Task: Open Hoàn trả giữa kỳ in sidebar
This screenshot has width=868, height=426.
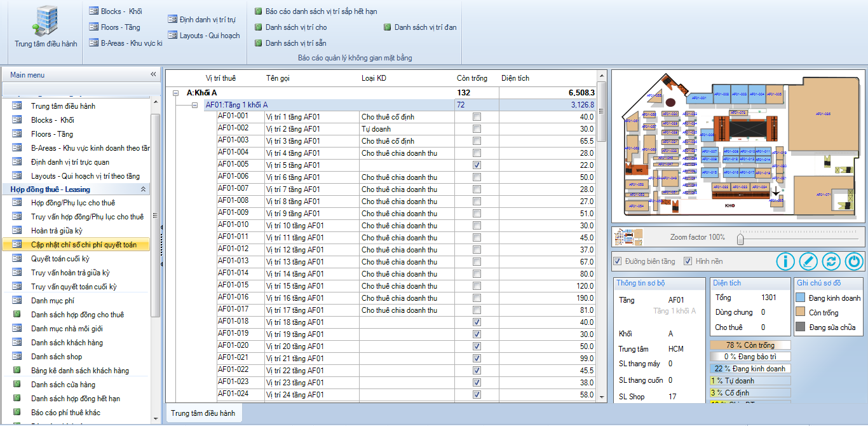Action: tap(57, 231)
